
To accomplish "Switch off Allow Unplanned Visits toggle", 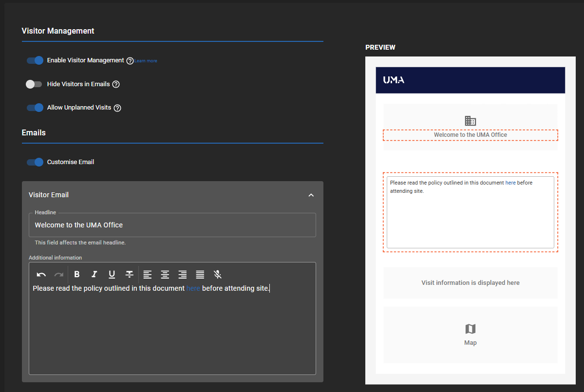I will (x=35, y=108).
